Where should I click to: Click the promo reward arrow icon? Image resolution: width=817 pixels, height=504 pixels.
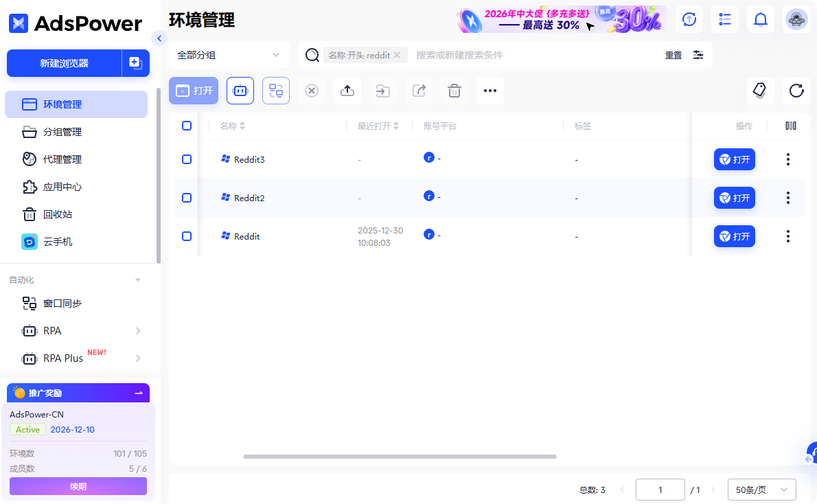[x=139, y=393]
